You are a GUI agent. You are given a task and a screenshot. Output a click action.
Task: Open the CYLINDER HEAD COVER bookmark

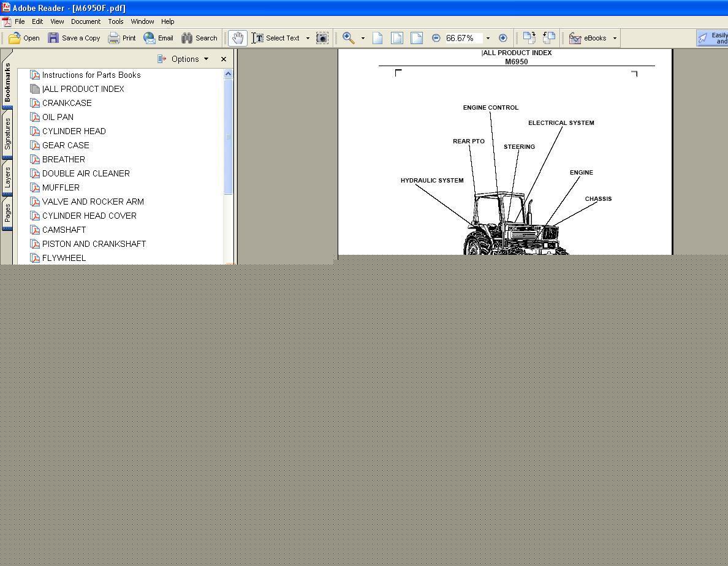[x=89, y=216]
